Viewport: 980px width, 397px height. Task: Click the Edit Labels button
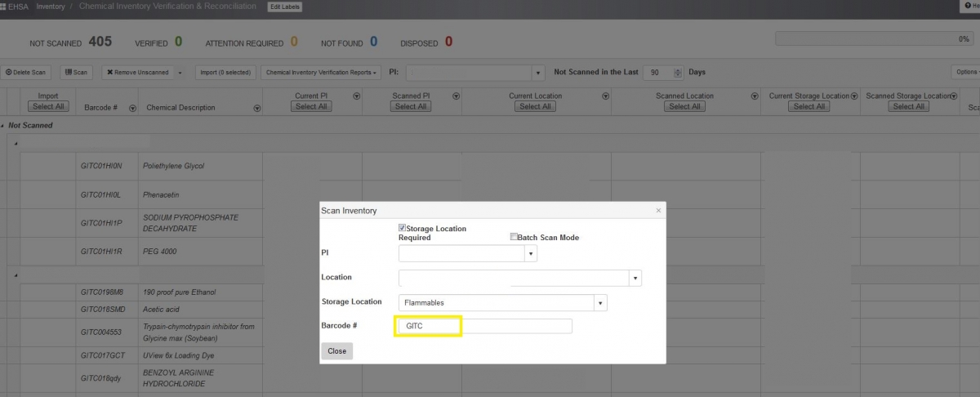point(284,7)
